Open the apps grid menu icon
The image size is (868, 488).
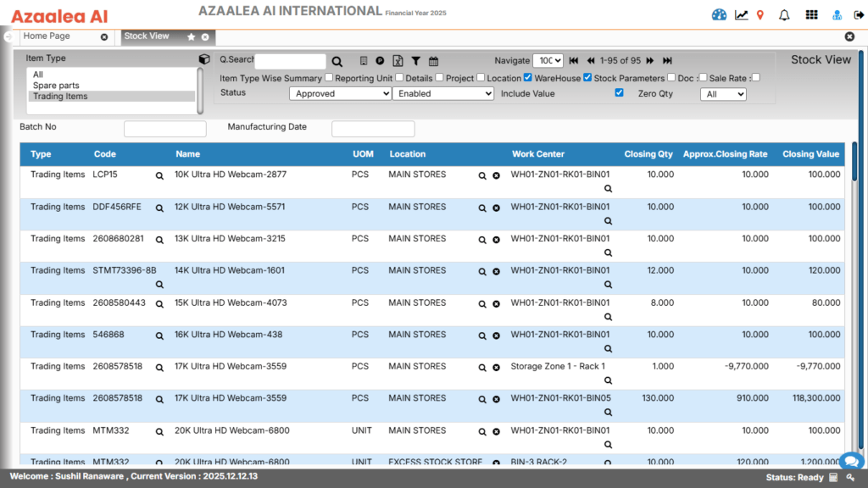pyautogui.click(x=811, y=14)
